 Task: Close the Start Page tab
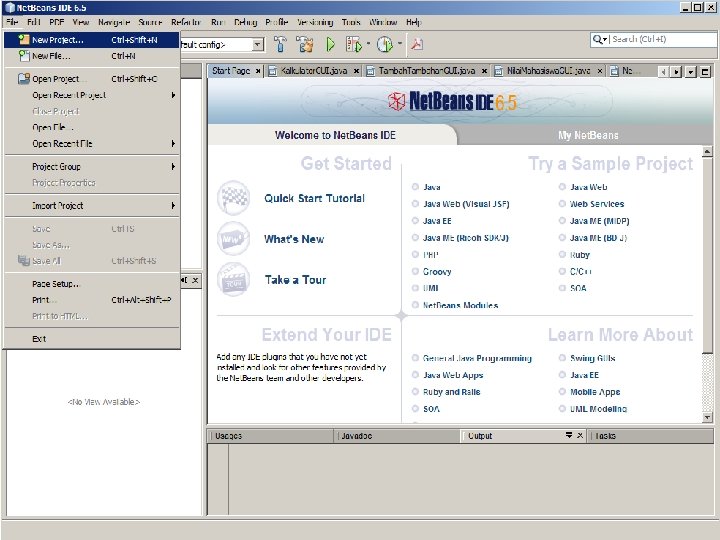[258, 71]
